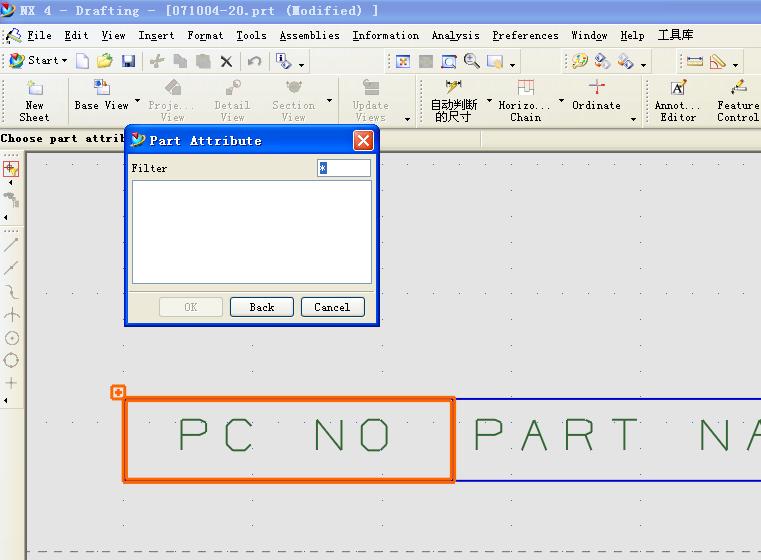Click the Base View tool
This screenshot has width=761, height=560.
101,96
